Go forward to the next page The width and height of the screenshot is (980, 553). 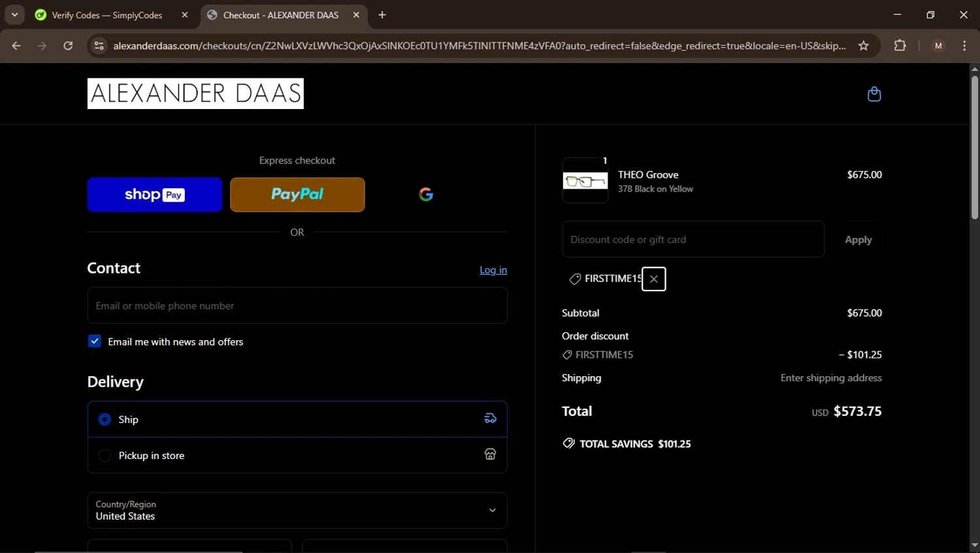42,46
